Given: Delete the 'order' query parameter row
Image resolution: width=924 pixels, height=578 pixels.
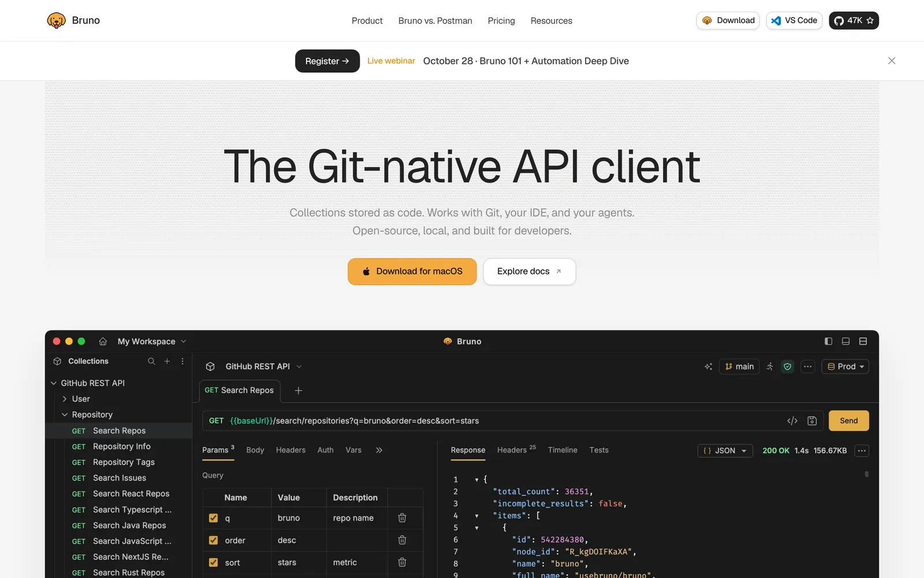Looking at the screenshot, I should pos(402,540).
